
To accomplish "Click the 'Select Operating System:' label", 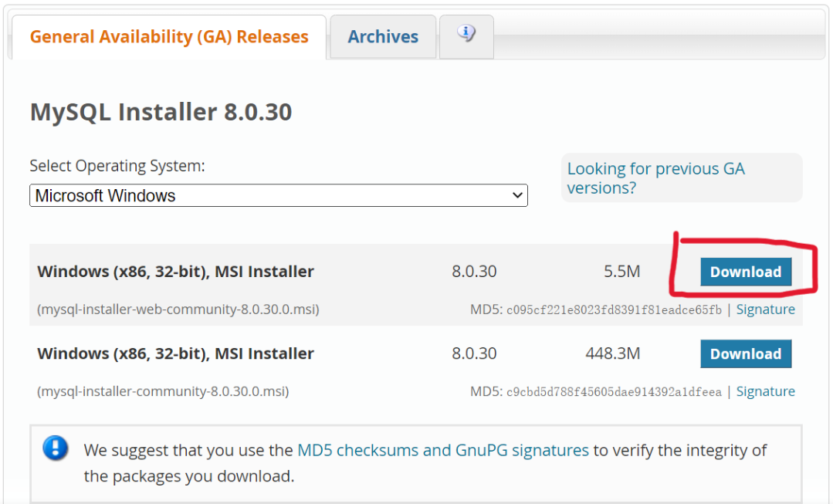I will 117,166.
